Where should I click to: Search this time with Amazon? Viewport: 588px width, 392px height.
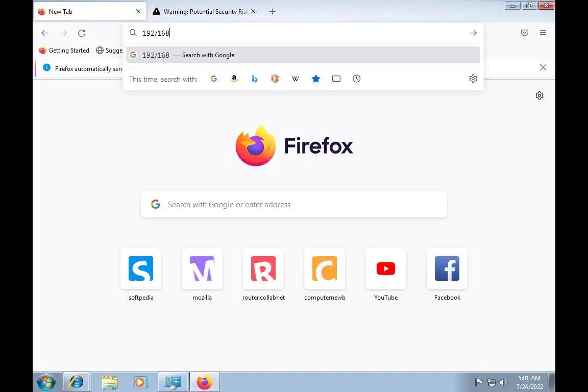[234, 79]
